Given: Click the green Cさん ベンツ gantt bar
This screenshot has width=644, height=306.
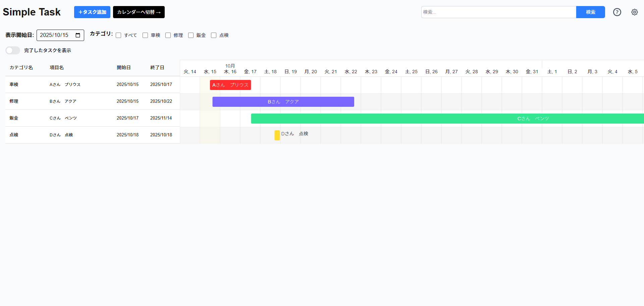Looking at the screenshot, I should 447,119.
